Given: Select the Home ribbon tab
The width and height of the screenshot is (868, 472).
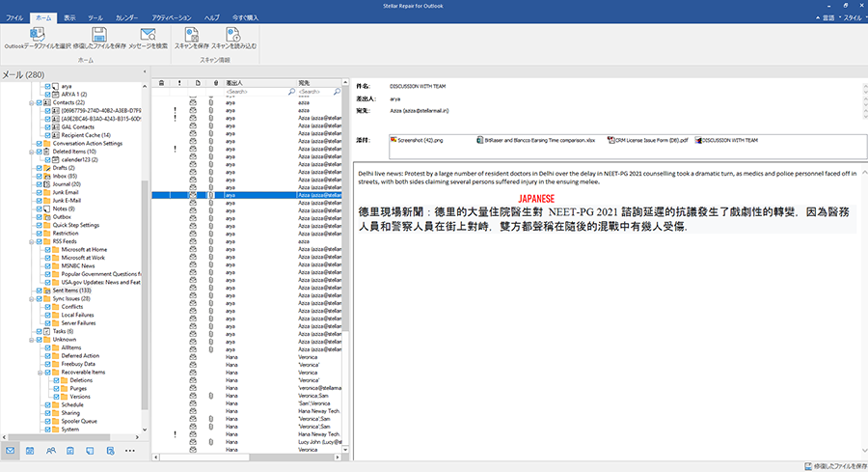Looking at the screenshot, I should pos(43,17).
